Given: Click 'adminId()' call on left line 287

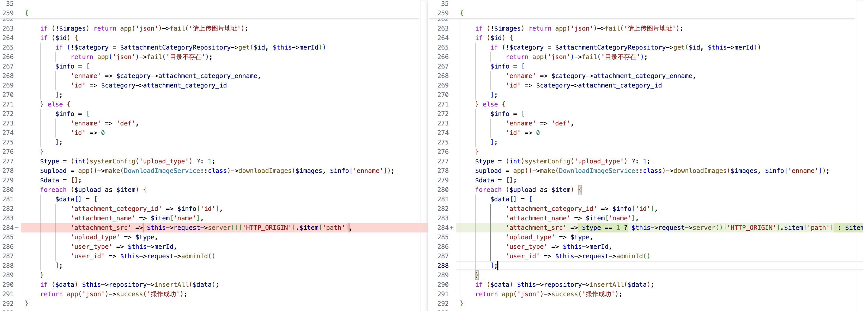Looking at the screenshot, I should (x=198, y=256).
